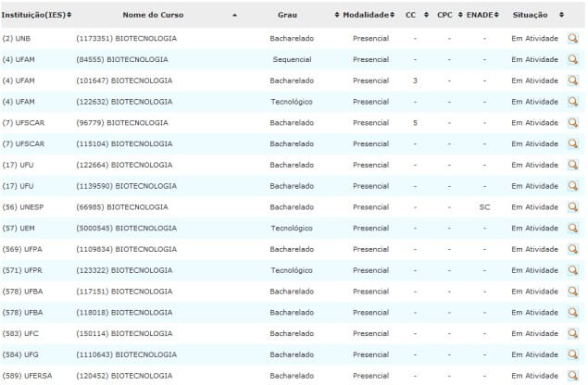Click the Grau column header label
588x385 pixels.
[287, 15]
